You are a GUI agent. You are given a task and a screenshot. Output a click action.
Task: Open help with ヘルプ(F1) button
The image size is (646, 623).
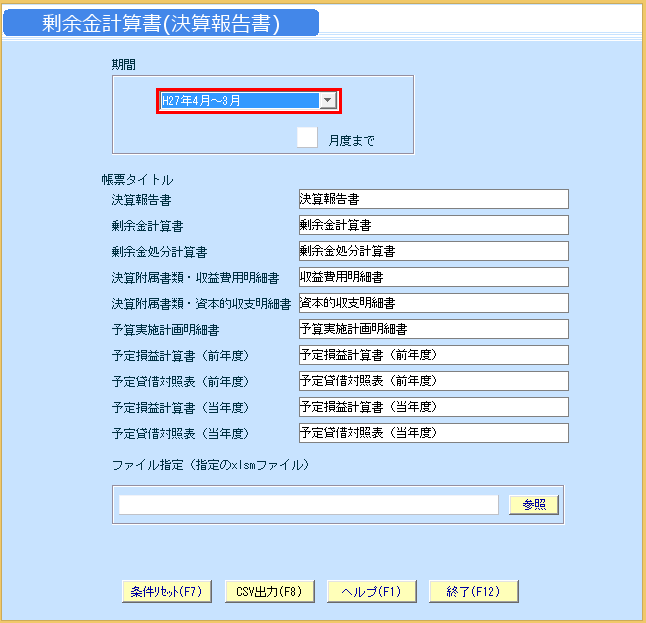click(x=372, y=592)
